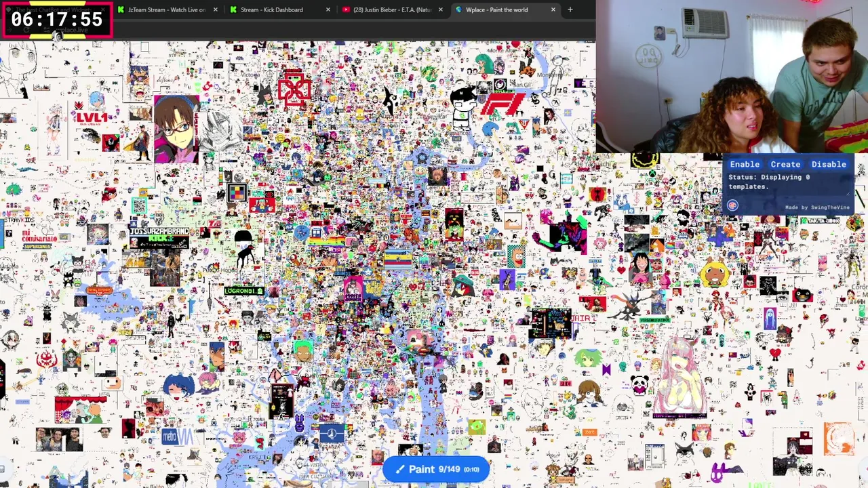Select the 'Status: Displaying 0 templates.' text
The height and width of the screenshot is (488, 868).
(769, 182)
